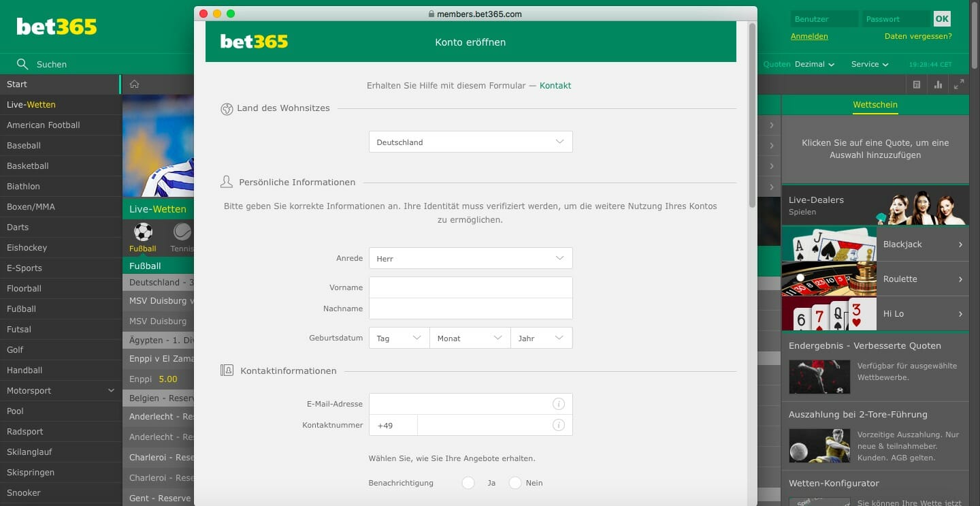Open the Blackjack cards thumbnail

point(829,244)
